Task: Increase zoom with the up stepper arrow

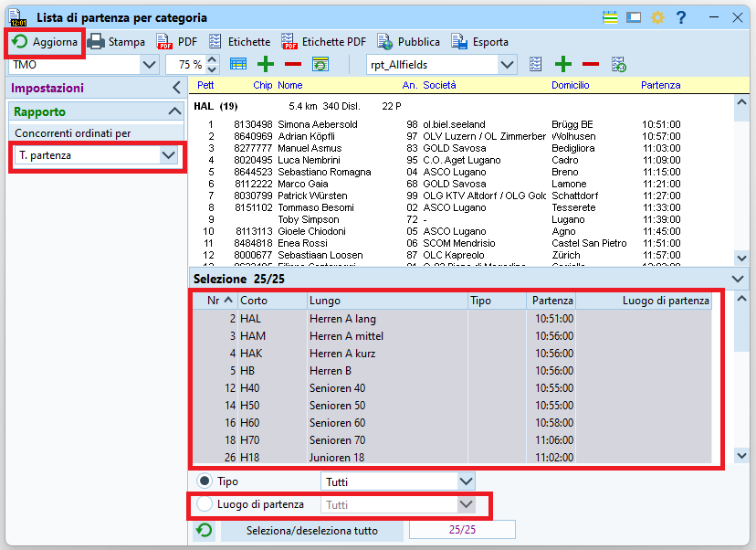Action: click(212, 59)
